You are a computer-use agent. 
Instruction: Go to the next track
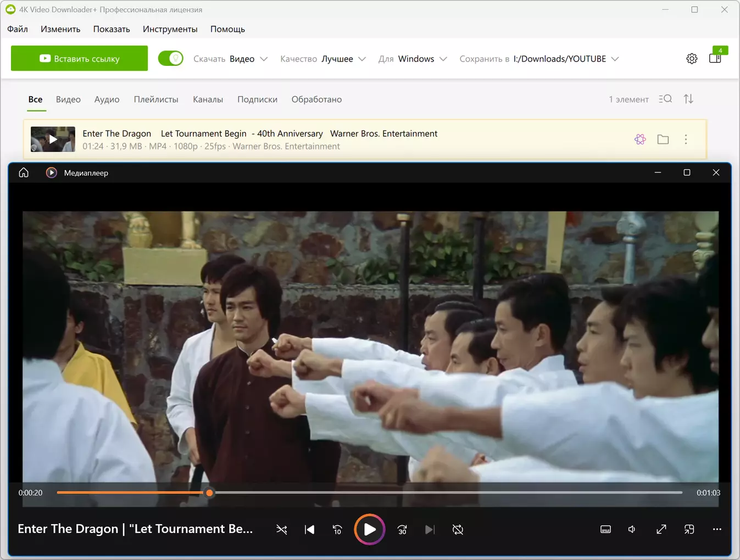pos(430,529)
